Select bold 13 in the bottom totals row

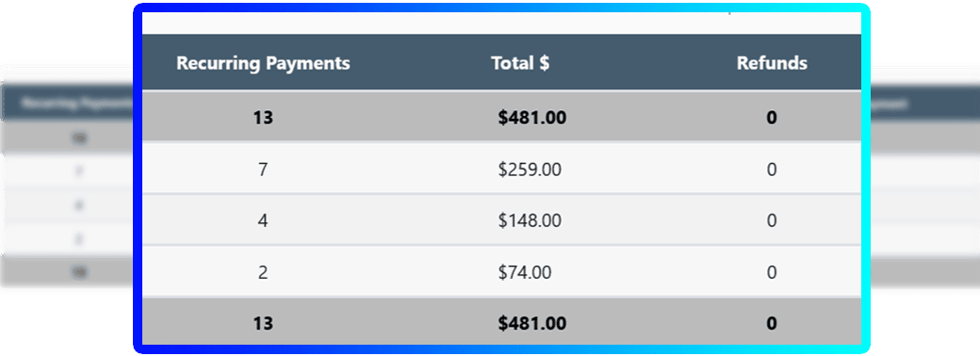pos(263,324)
